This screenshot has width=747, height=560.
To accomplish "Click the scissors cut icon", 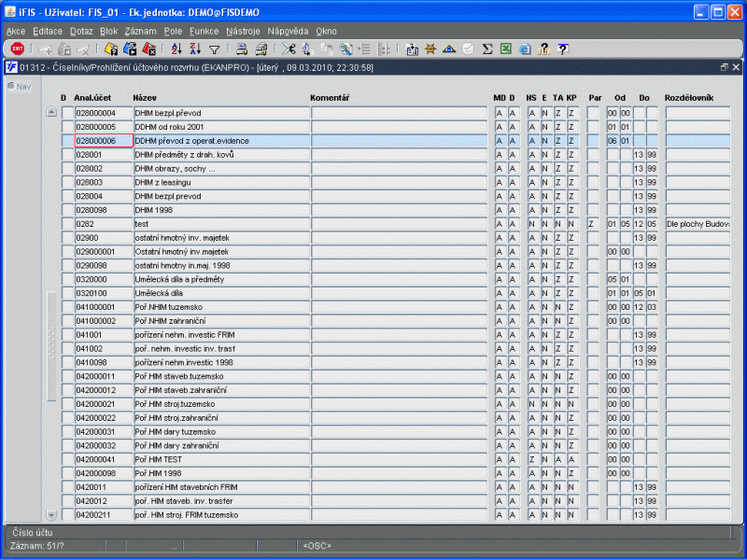I will 289,49.
